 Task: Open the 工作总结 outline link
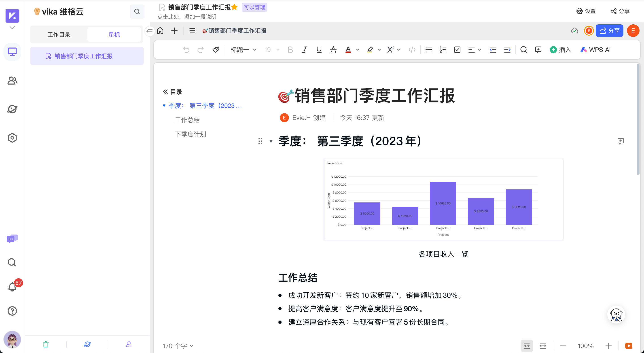(x=187, y=120)
